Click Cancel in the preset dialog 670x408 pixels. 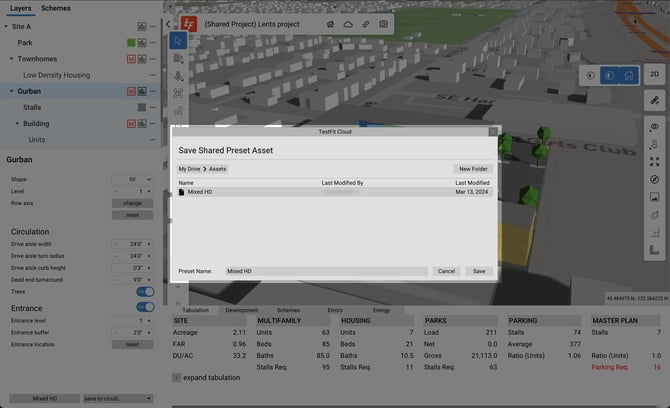[447, 271]
